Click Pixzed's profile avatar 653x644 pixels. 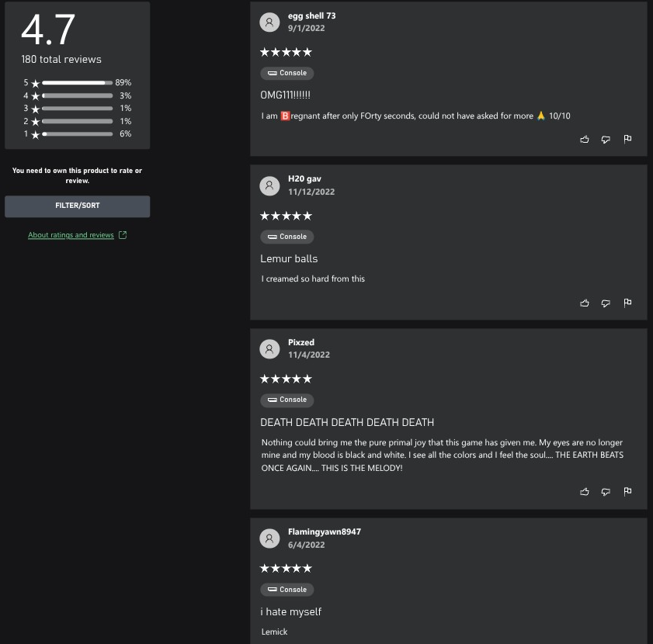point(269,349)
